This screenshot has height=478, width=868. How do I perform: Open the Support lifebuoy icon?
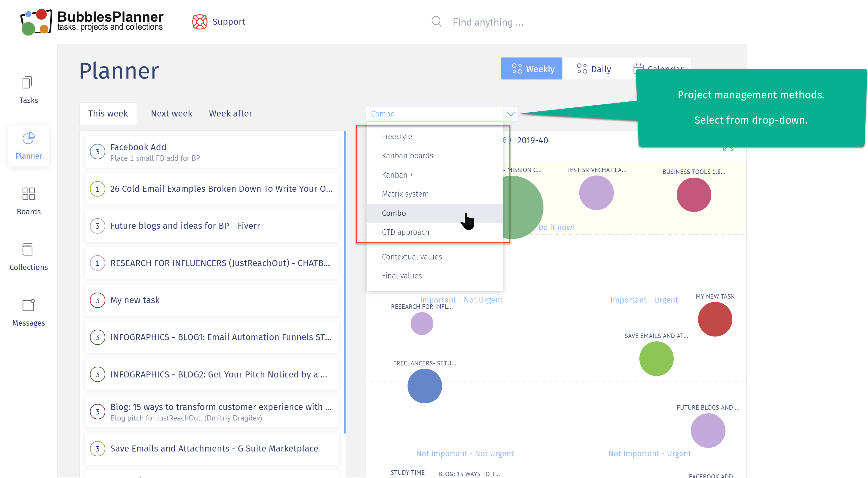[x=199, y=22]
